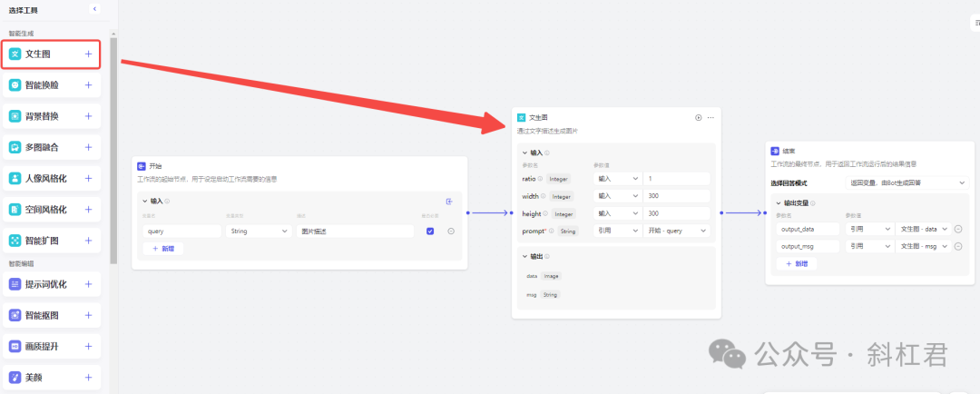Toggle the required checkbox for query
980x394 pixels.
pyautogui.click(x=430, y=231)
